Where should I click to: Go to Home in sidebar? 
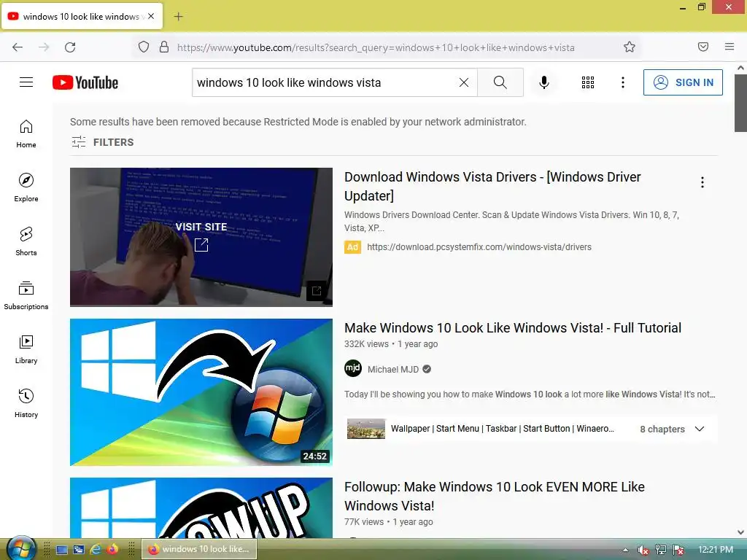click(x=26, y=134)
